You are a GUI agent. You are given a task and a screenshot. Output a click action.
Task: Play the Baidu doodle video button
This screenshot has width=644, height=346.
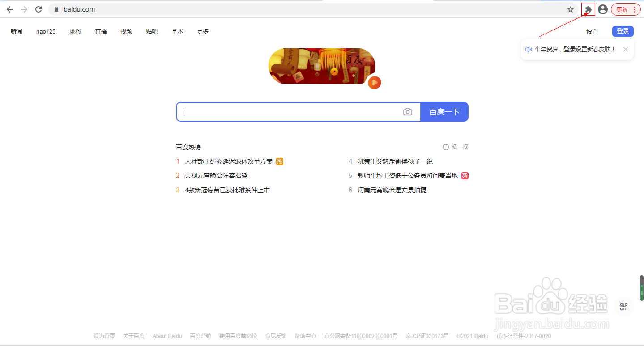375,82
